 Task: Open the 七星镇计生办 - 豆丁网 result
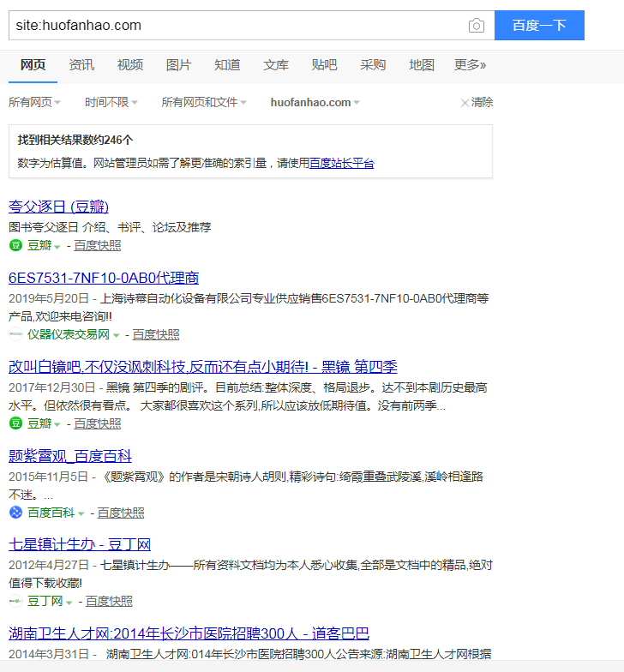pyautogui.click(x=80, y=545)
